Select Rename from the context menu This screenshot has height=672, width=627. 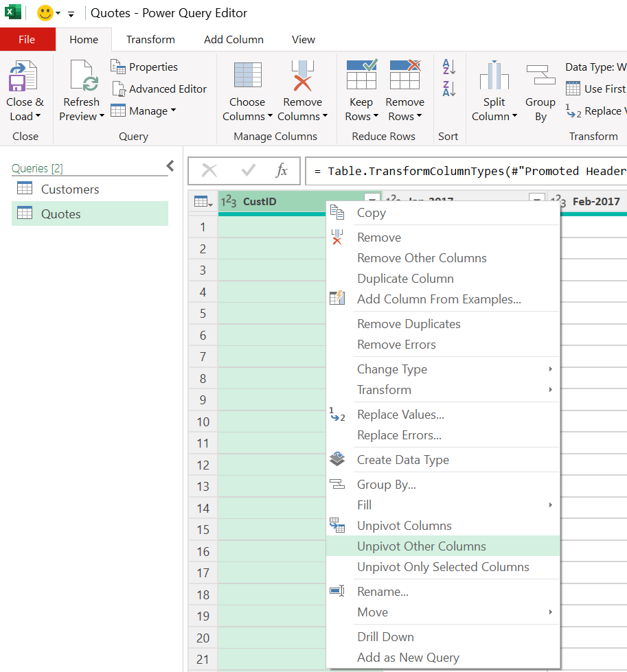pos(443,592)
